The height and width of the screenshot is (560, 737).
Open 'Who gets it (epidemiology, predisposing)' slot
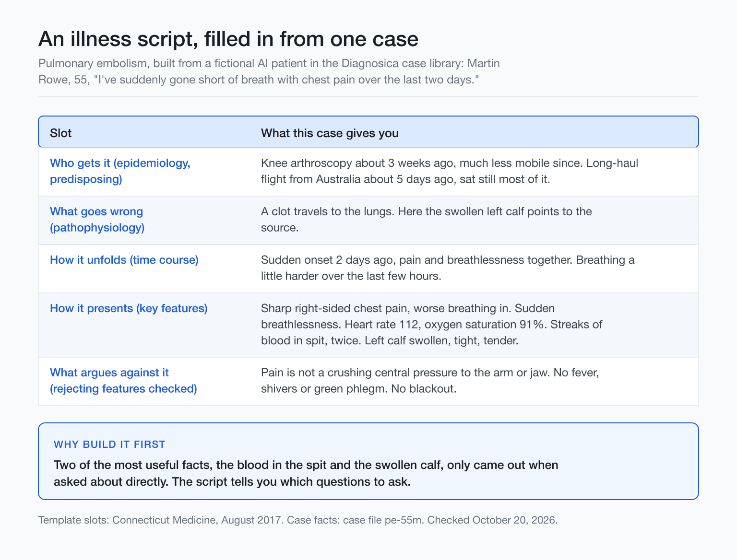tap(120, 171)
